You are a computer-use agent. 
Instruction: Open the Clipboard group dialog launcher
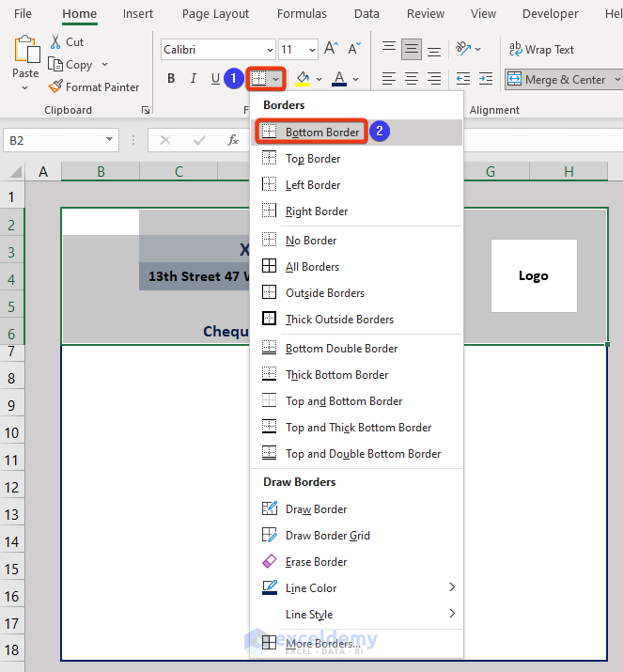click(146, 110)
